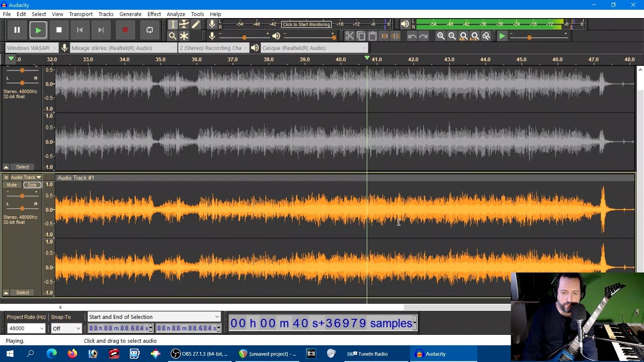
Task: Click the Cut scissors icon
Action: [x=349, y=36]
